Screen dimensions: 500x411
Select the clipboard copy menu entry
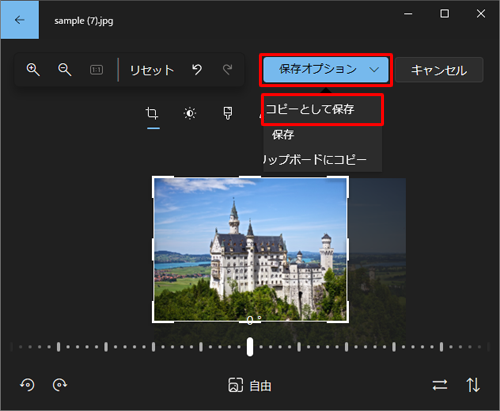coord(322,160)
